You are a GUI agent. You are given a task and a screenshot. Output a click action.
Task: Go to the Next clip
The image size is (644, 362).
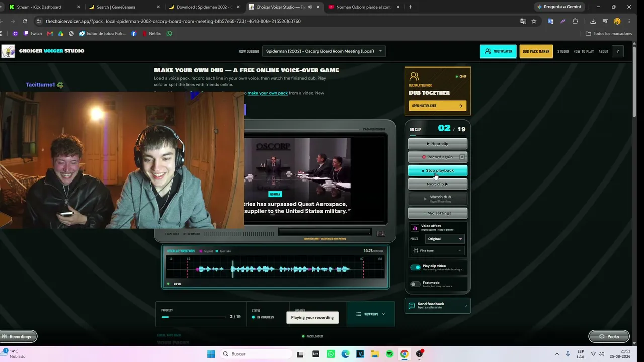point(437,184)
